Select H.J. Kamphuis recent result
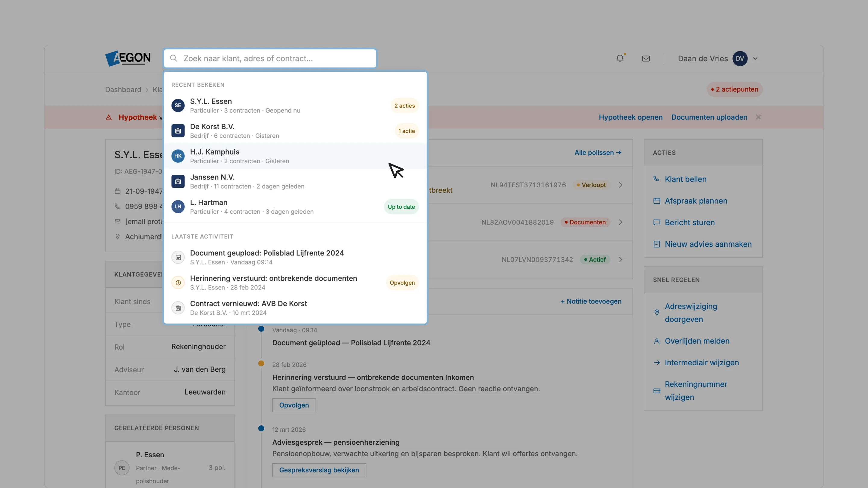Viewport: 868px width, 488px height. pyautogui.click(x=295, y=156)
